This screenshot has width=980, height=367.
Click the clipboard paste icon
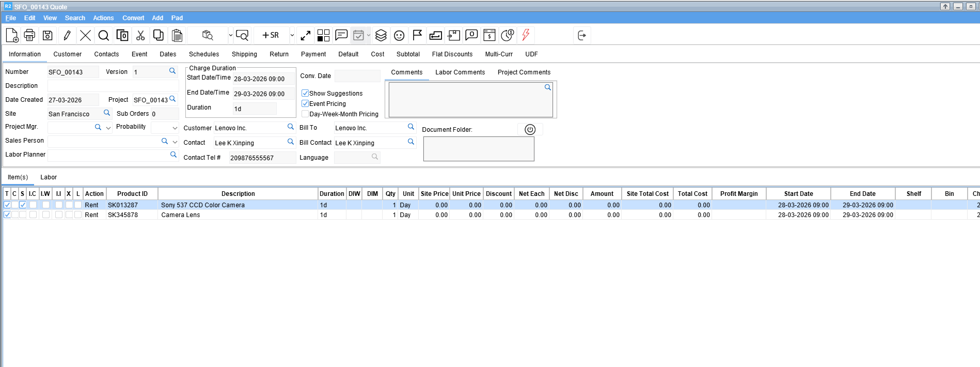point(177,35)
